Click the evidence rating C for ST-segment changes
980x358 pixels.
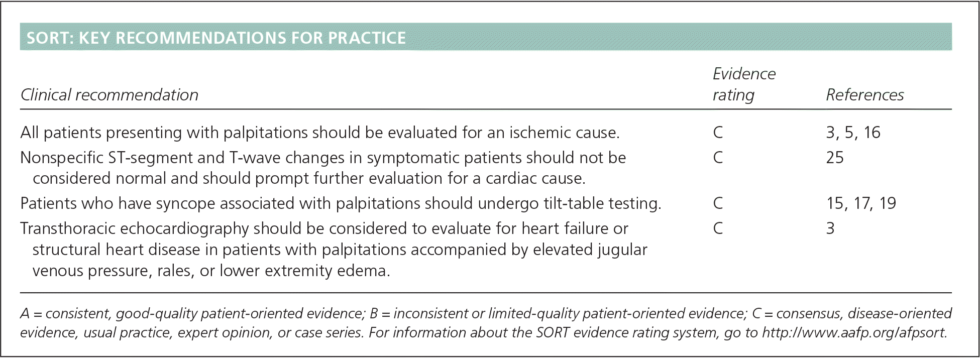[x=718, y=158]
